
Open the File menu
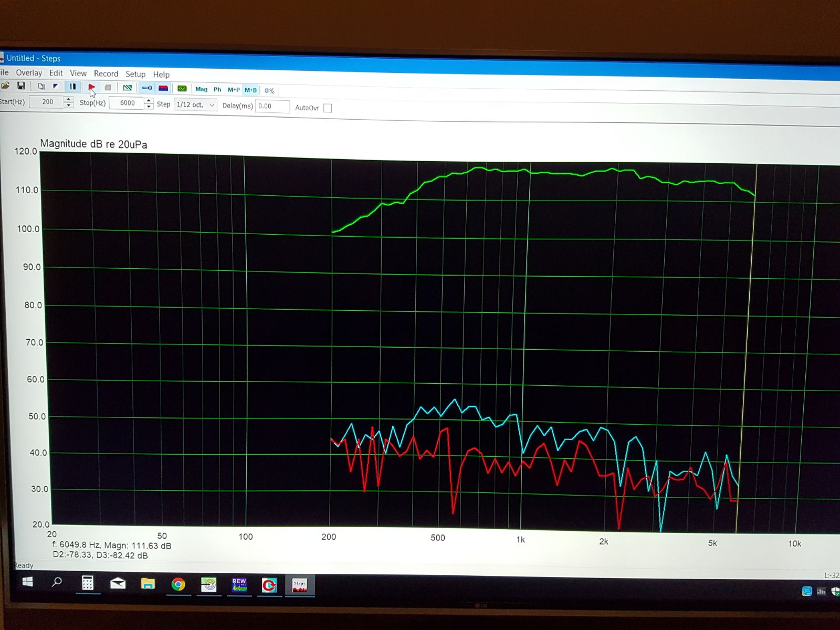(x=4, y=72)
